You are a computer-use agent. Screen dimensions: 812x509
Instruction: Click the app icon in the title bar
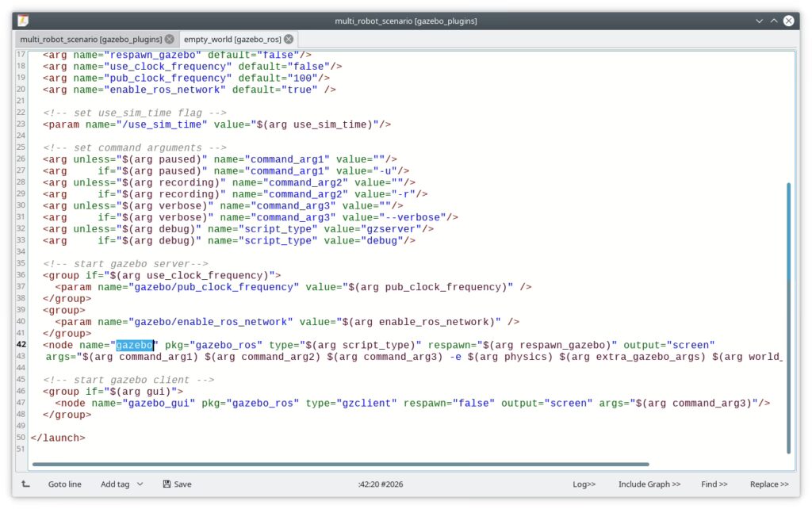coord(23,21)
